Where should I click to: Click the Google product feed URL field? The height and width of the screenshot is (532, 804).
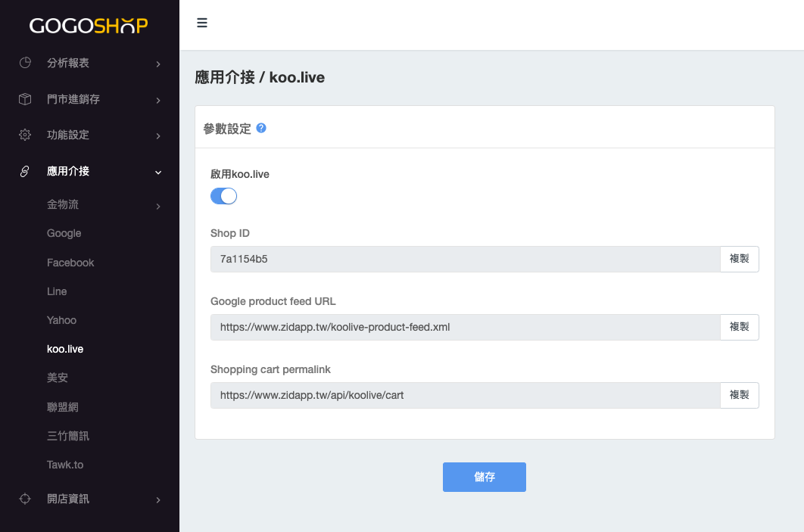point(465,327)
